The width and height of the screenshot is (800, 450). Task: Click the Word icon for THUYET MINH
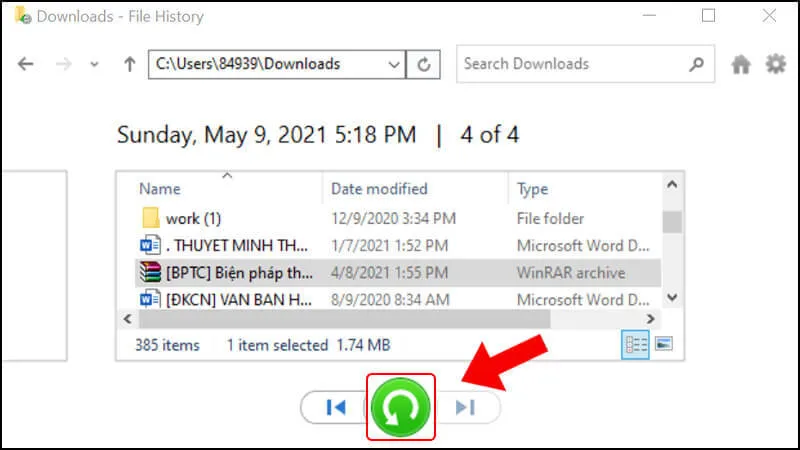151,245
